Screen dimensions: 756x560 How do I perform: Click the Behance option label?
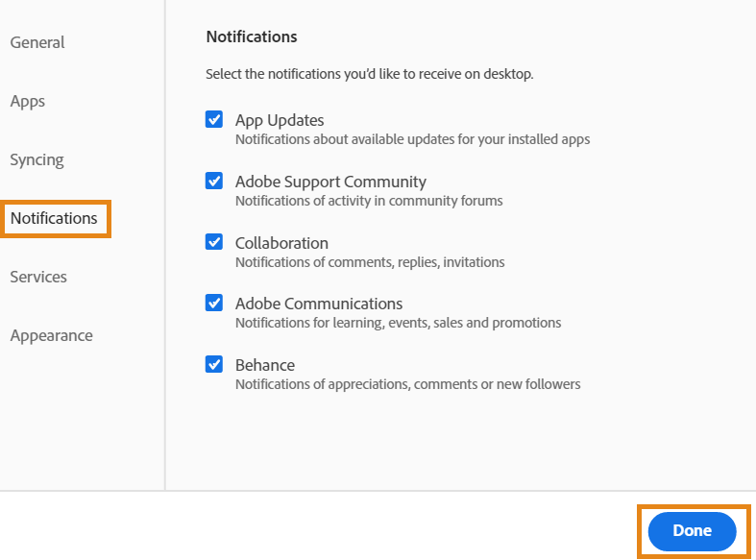pos(265,365)
